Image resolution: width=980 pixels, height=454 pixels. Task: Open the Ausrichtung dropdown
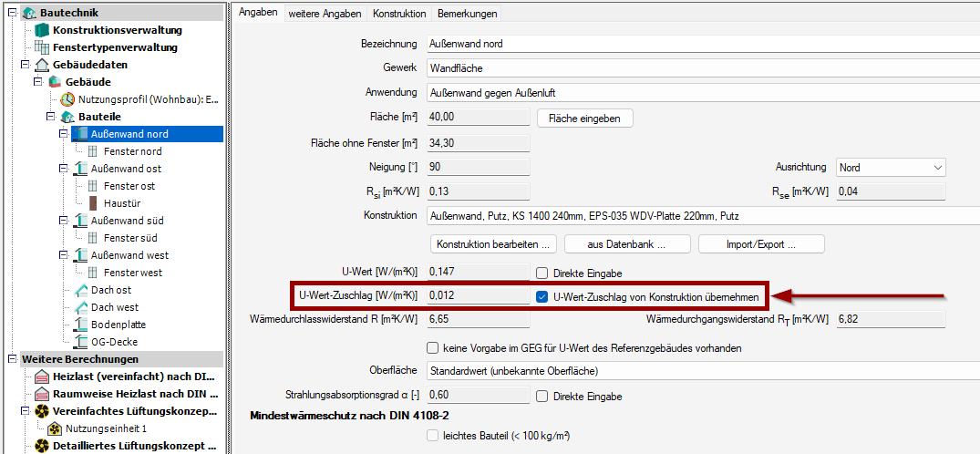(890, 168)
